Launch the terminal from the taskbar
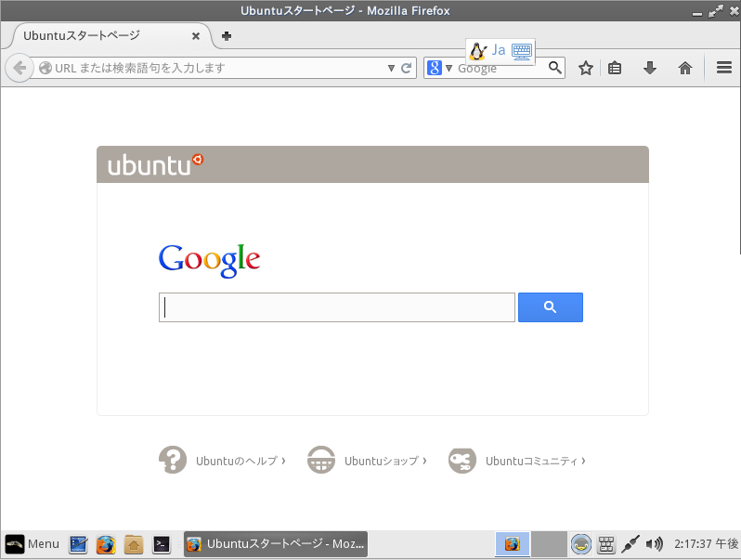Screen dimensions: 741x560 coord(162,544)
